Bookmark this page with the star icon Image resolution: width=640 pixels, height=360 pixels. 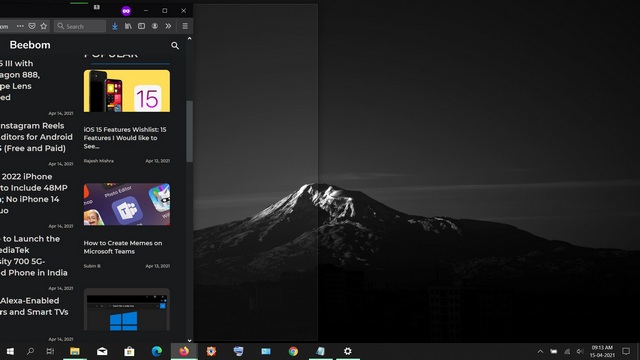click(x=44, y=26)
